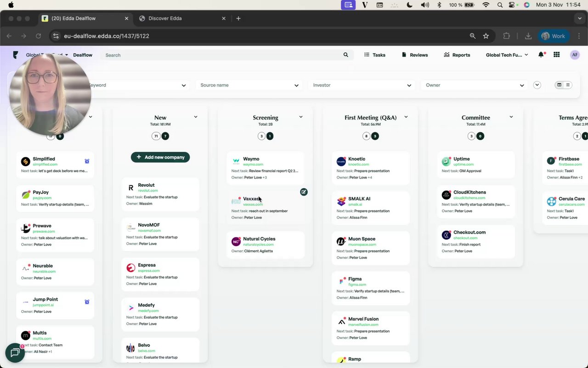Click the Add new company button
This screenshot has height=368, width=588.
point(160,157)
